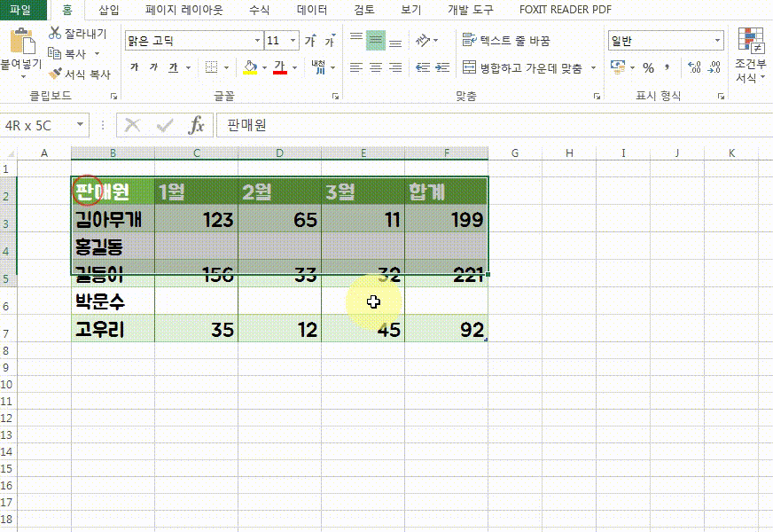Click the formula bar showing 판매원
The height and width of the screenshot is (532, 773).
click(494, 125)
